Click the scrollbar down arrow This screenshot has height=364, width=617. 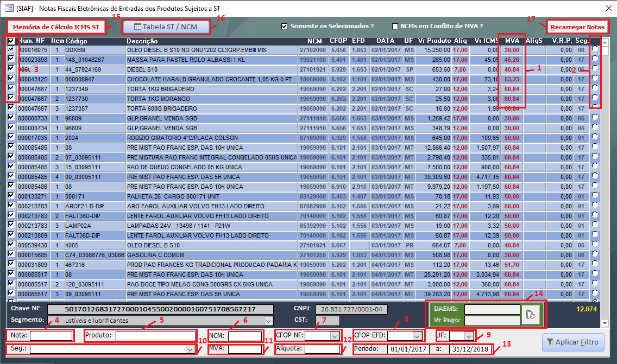tap(605, 323)
